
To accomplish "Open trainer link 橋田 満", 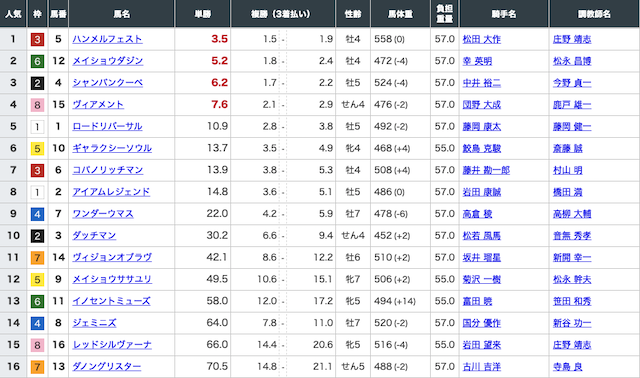I will pos(568,192).
